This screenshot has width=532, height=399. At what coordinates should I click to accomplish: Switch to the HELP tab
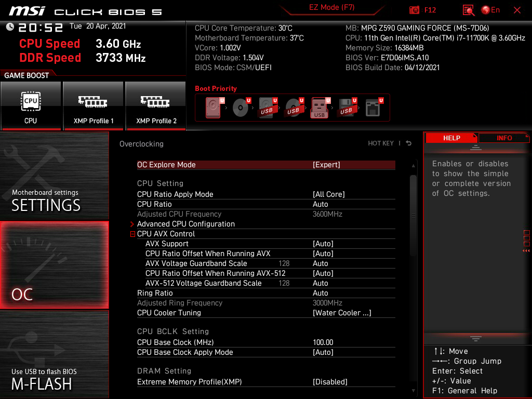451,138
